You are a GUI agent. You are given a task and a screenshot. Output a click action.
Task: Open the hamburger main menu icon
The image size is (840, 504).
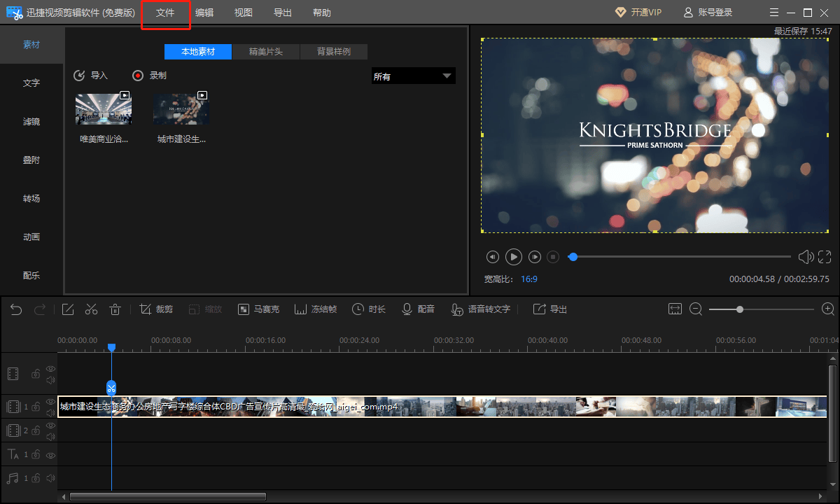[x=773, y=13]
